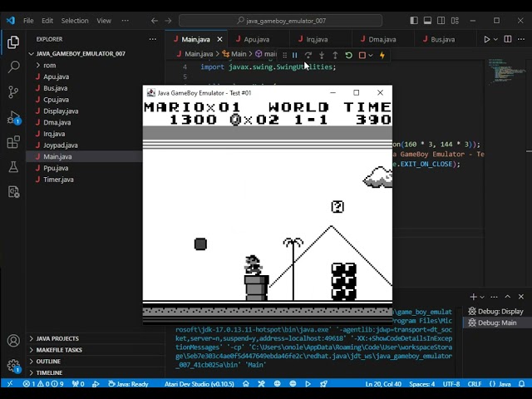This screenshot has height=399, width=532.
Task: Open the additional menus ellipsis in menu bar
Action: [126, 21]
